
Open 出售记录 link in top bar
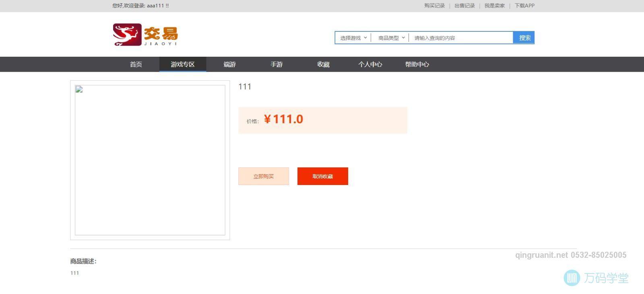pyautogui.click(x=464, y=6)
